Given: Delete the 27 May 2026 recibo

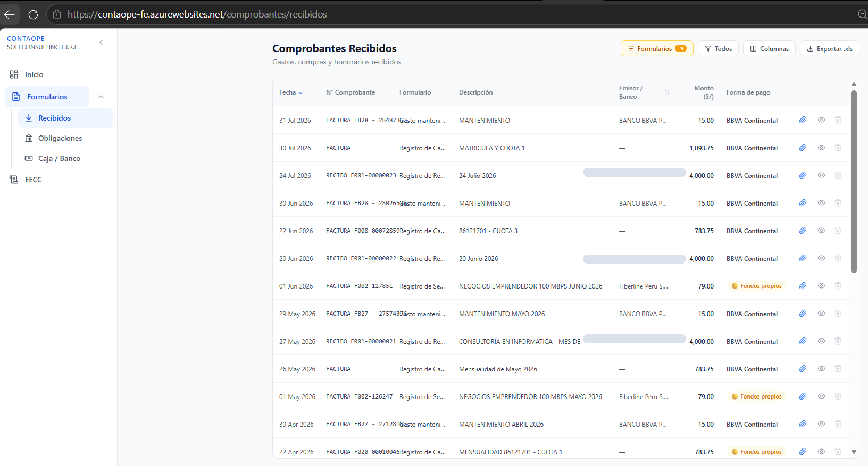Looking at the screenshot, I should pos(838,341).
